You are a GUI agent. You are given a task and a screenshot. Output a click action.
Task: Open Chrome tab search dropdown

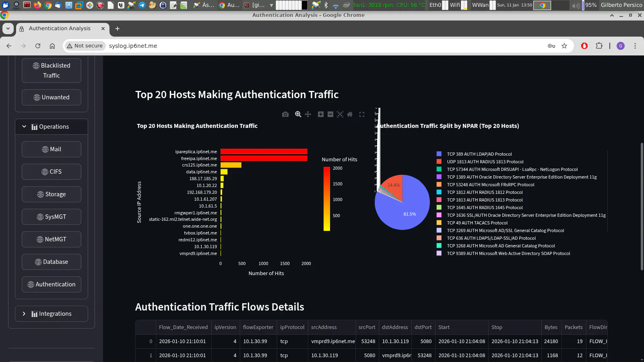pyautogui.click(x=8, y=29)
